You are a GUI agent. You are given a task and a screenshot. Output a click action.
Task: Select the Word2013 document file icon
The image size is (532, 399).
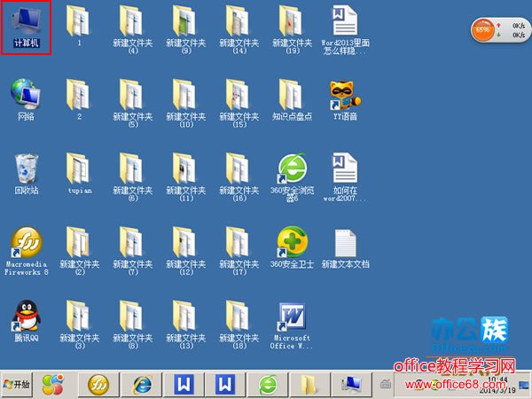pos(345,20)
